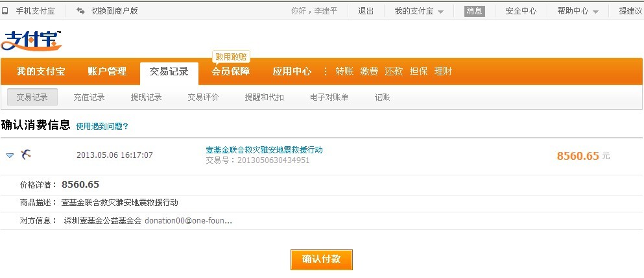The height and width of the screenshot is (278, 644).
Task: Click 转账 shortcut in orange bar
Action: 344,71
